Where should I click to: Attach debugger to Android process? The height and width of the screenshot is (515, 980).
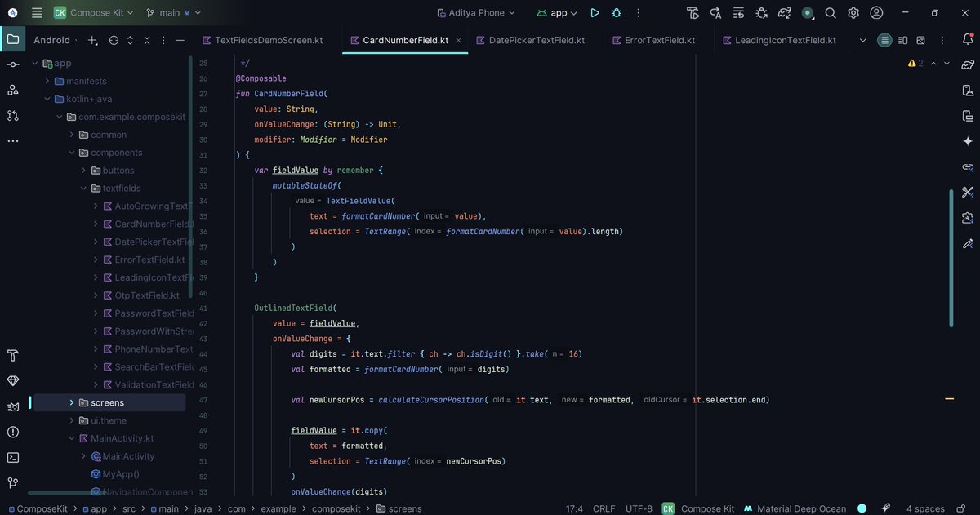coord(762,13)
